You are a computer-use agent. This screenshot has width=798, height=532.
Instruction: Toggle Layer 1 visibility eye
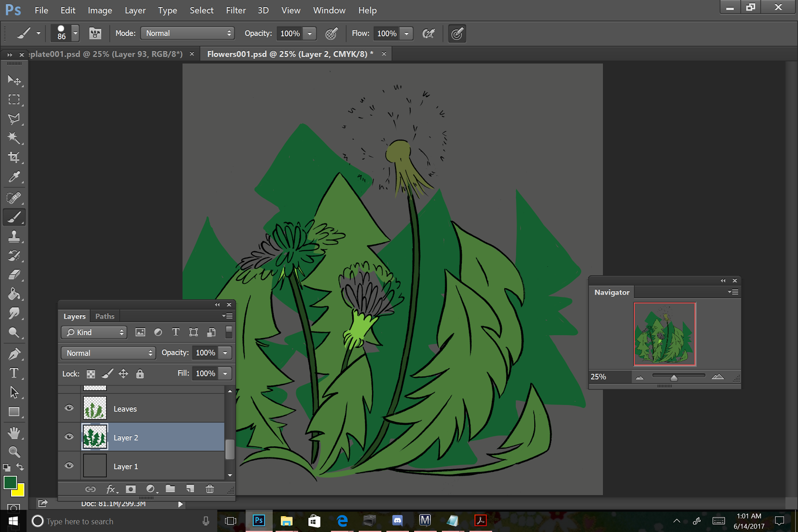[69, 466]
